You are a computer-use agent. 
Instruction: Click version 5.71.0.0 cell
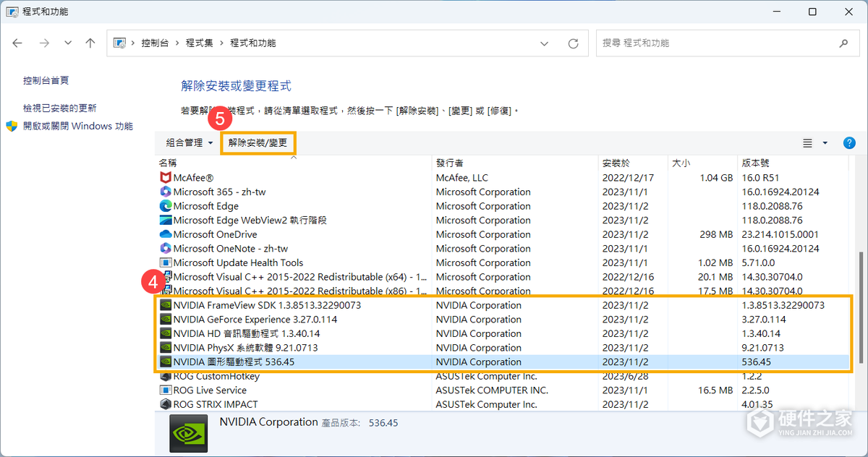759,262
